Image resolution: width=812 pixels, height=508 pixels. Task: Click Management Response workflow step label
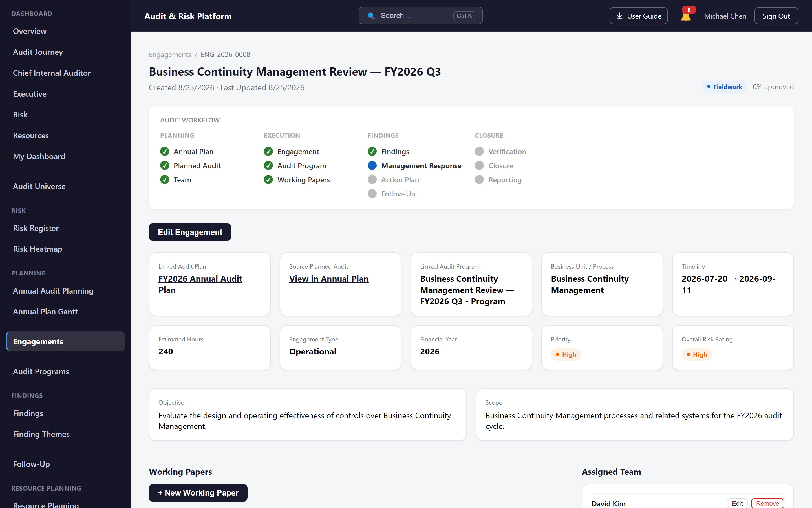click(421, 166)
